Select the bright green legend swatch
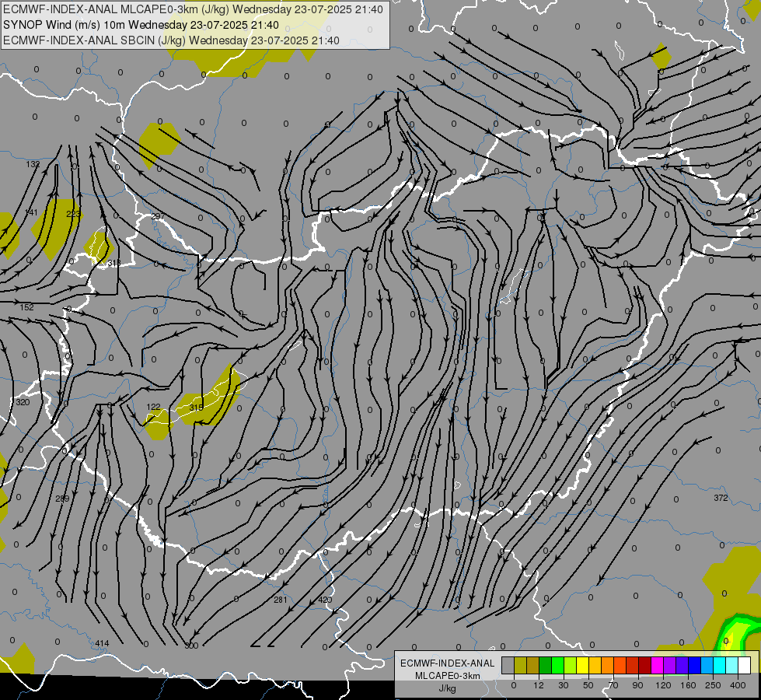761x700 pixels. (x=557, y=665)
